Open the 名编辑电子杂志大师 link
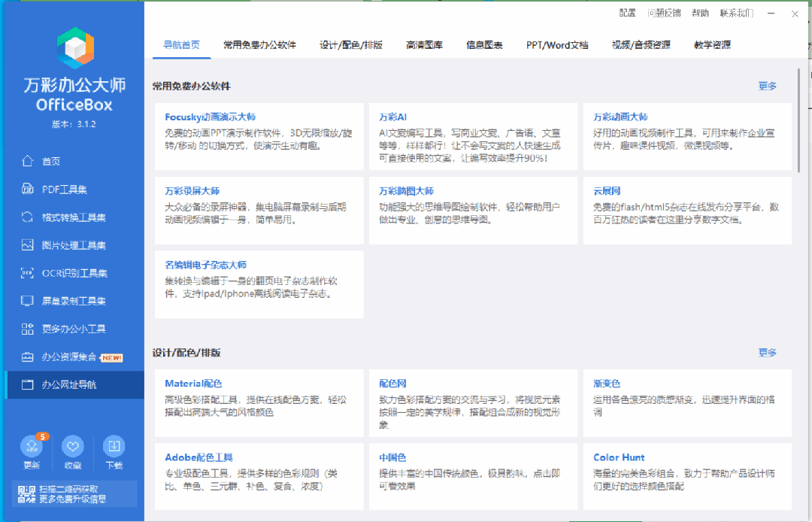 coord(205,266)
